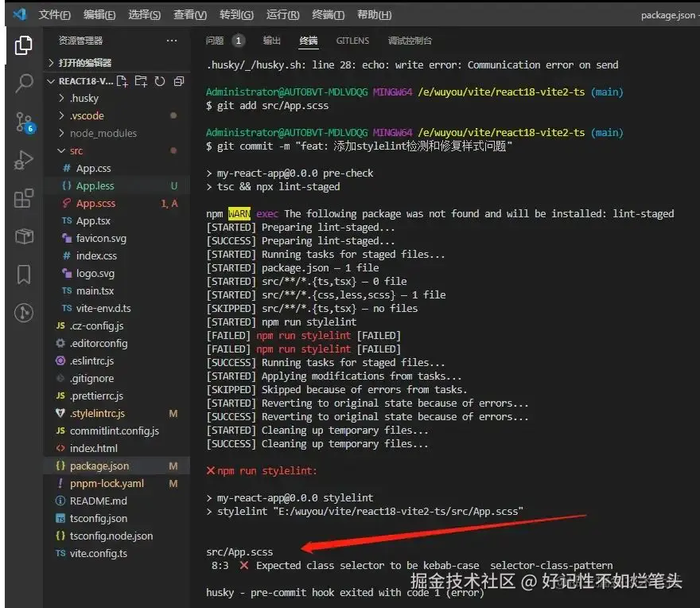Screen dimensions: 700x608
Task: Open the Search view in activity bar
Action: point(23,83)
